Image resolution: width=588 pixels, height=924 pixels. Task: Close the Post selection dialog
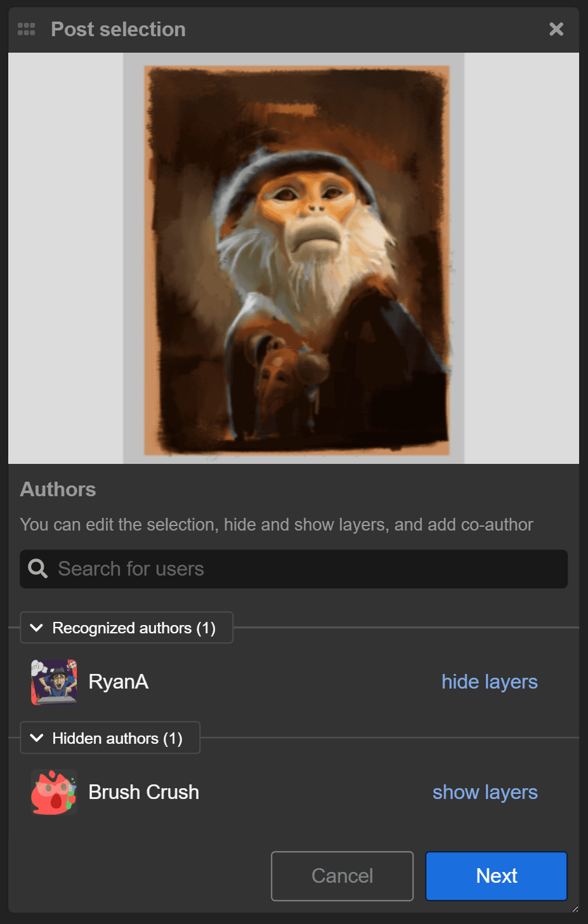click(x=556, y=29)
